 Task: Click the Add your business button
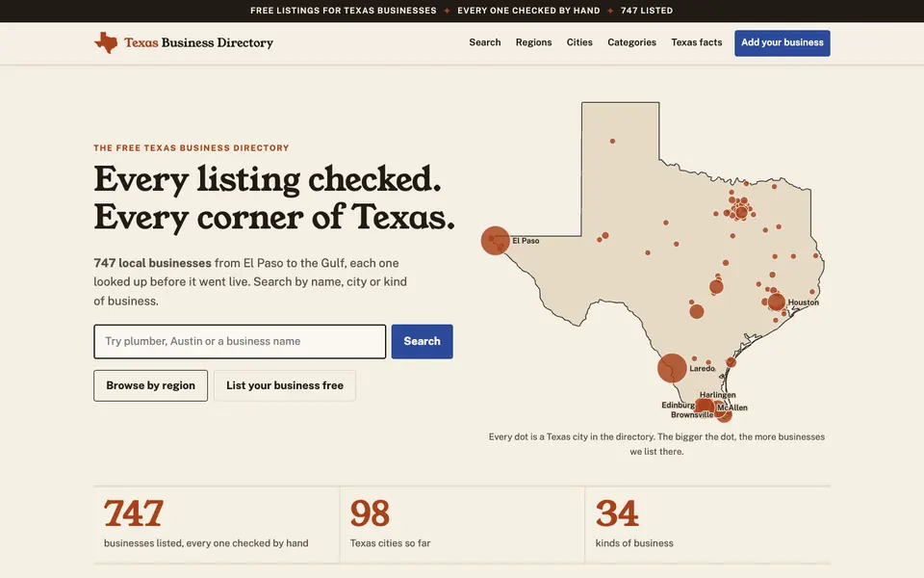pos(782,43)
